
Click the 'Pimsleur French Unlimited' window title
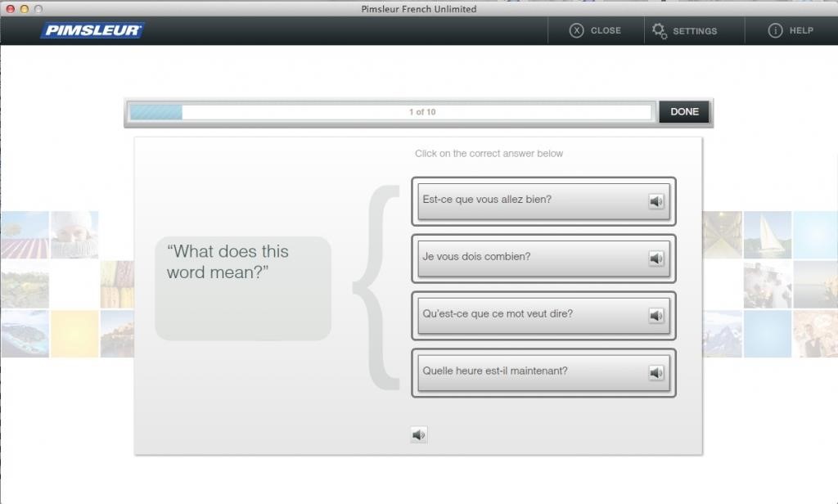[x=418, y=9]
